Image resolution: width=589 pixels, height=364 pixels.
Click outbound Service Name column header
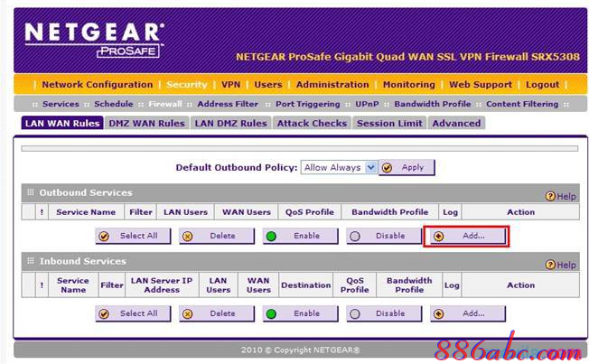(x=86, y=212)
